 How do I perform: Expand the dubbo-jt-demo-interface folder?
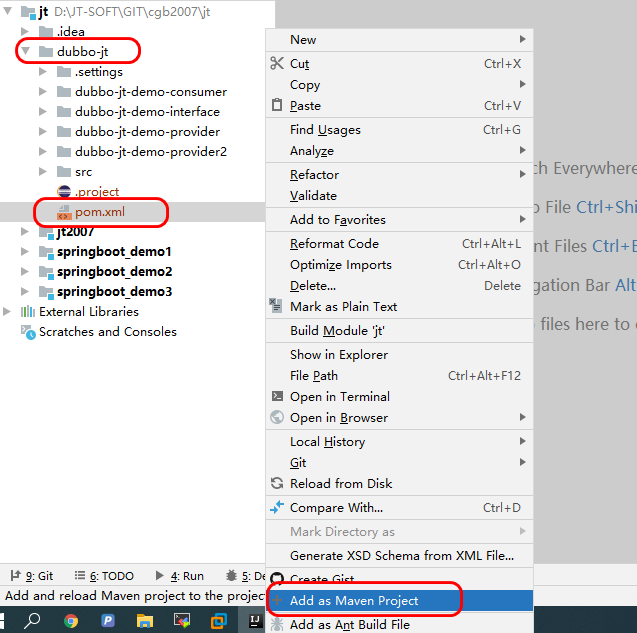point(43,111)
